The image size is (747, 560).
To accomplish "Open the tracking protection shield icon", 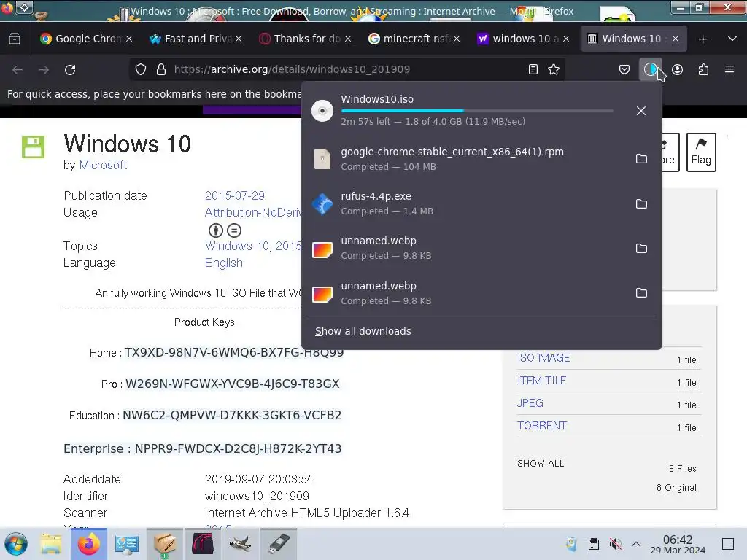I will pos(141,69).
